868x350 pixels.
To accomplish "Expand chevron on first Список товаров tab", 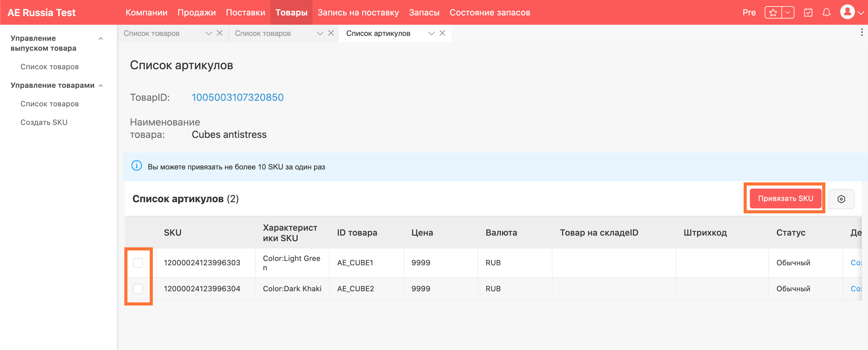I will (208, 33).
